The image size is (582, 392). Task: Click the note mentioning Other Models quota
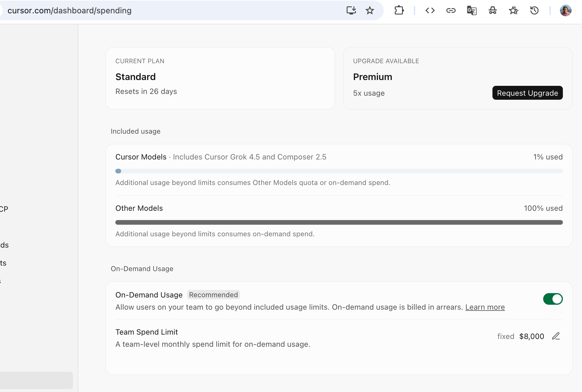click(253, 183)
